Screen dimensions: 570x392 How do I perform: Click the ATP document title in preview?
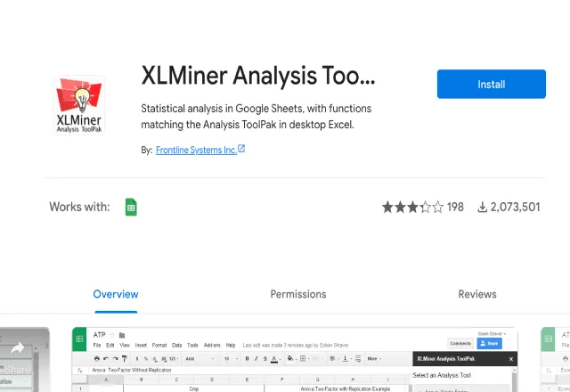pos(99,335)
